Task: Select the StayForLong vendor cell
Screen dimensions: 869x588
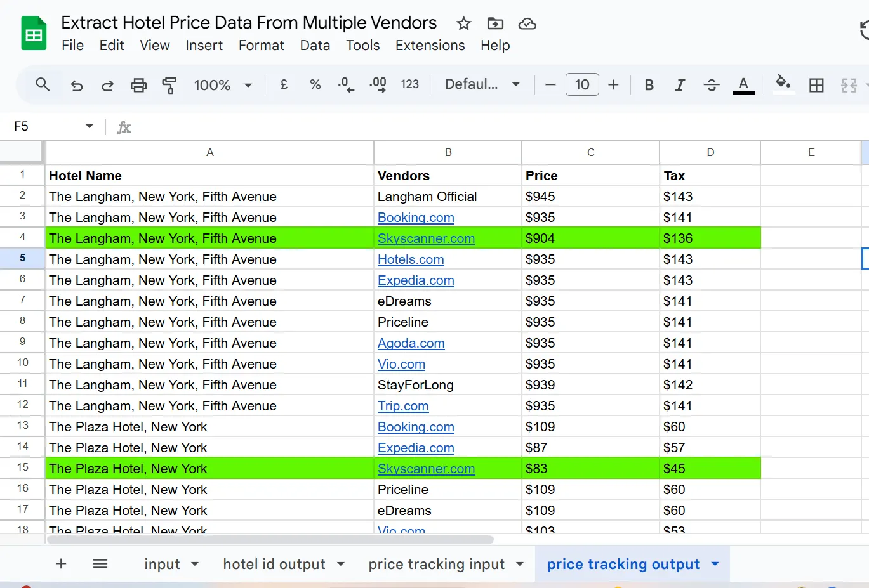Action: point(448,385)
